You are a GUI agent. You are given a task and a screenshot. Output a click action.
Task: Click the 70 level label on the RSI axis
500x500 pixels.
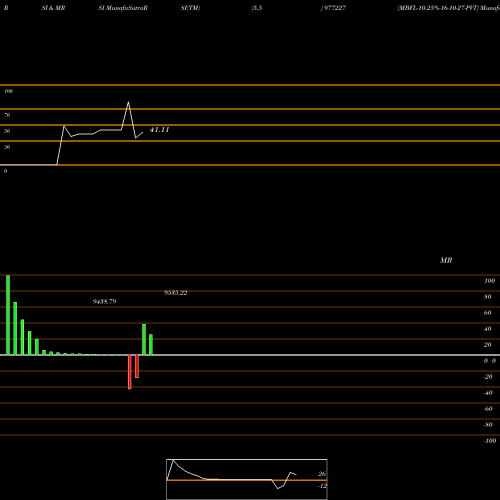click(x=7, y=115)
